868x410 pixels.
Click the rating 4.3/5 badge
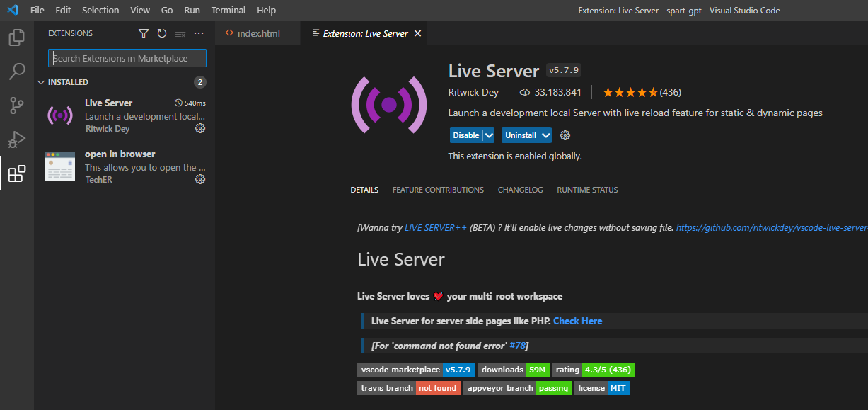tap(594, 370)
